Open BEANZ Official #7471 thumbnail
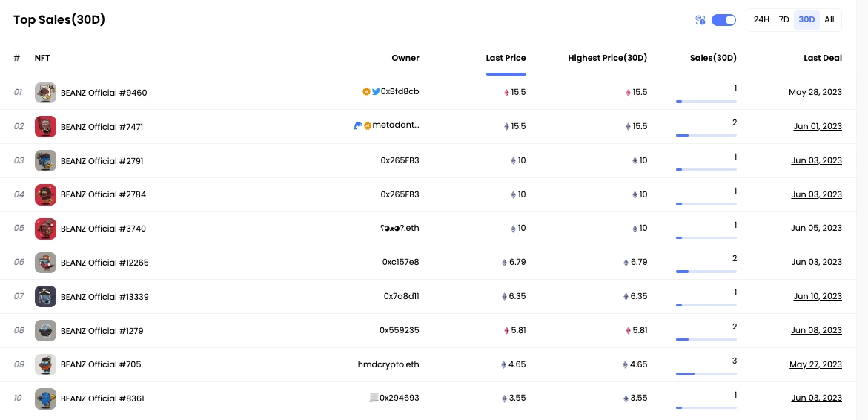Screen dimensions: 868x420 click(x=45, y=127)
